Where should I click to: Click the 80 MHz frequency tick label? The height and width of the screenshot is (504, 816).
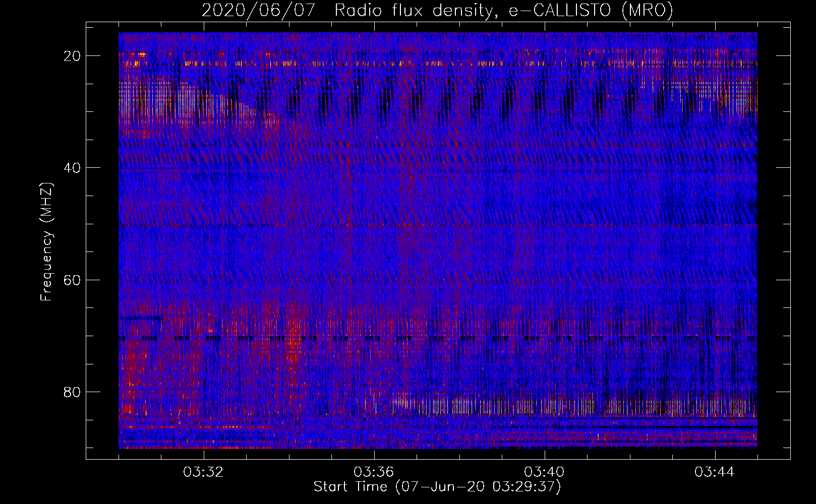(73, 392)
